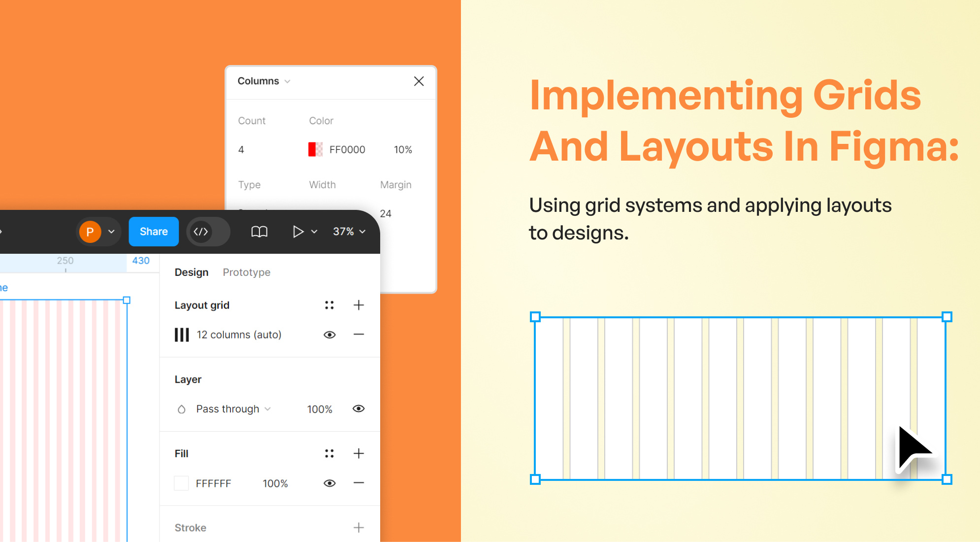Click the remove Layout grid minus icon
The height and width of the screenshot is (542, 980).
pos(359,334)
